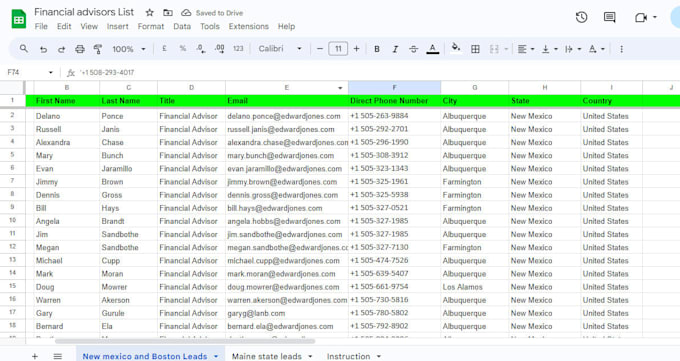This screenshot has height=361, width=680.
Task: Open the Data menu
Action: (182, 26)
